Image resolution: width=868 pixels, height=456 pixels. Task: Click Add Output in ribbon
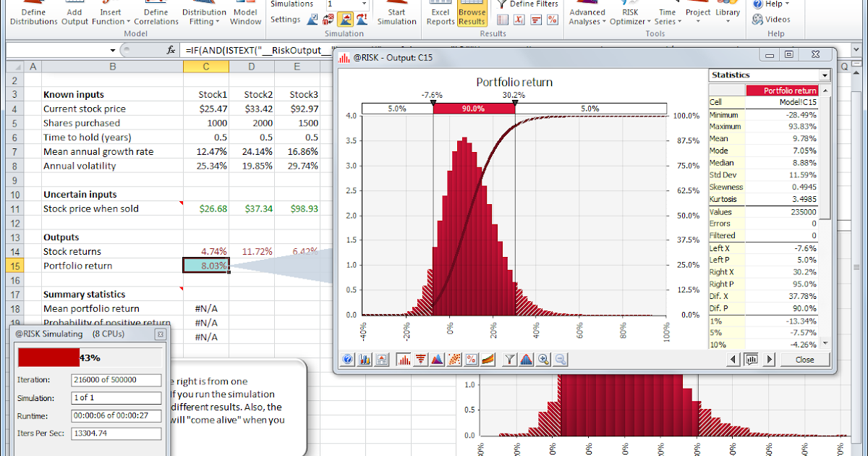pos(75,14)
